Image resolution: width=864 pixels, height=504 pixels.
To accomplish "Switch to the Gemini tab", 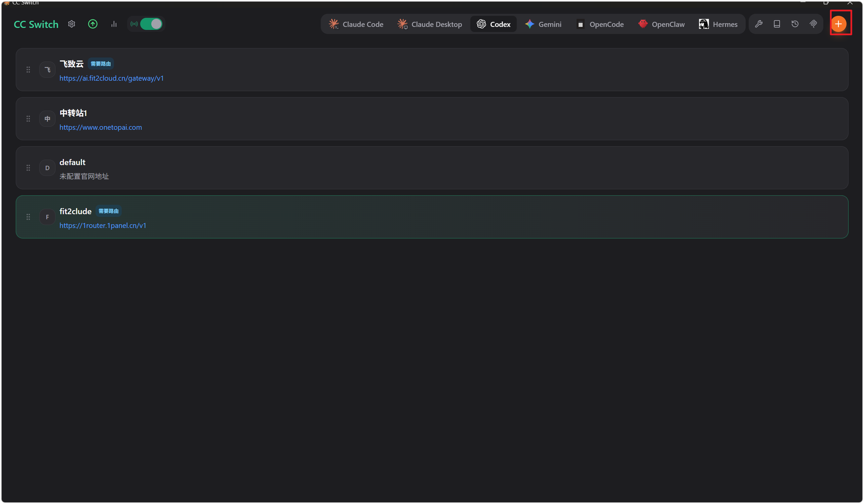I will coord(543,24).
